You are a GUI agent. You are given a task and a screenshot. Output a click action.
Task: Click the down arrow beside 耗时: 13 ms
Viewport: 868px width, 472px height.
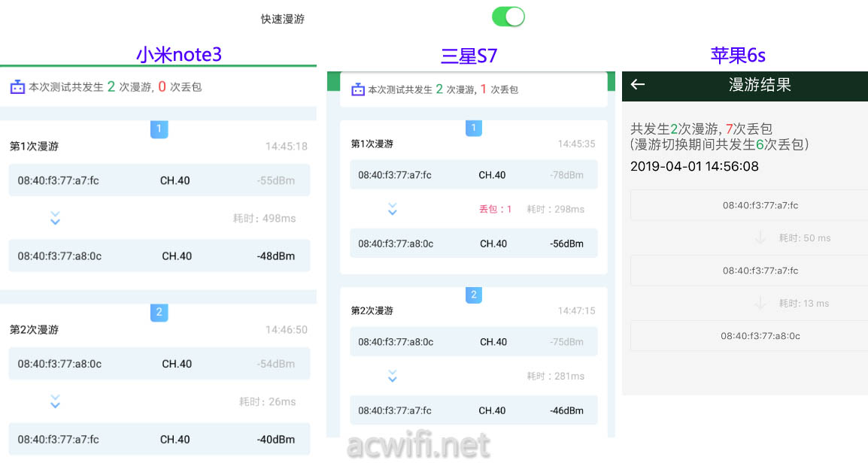coord(760,303)
